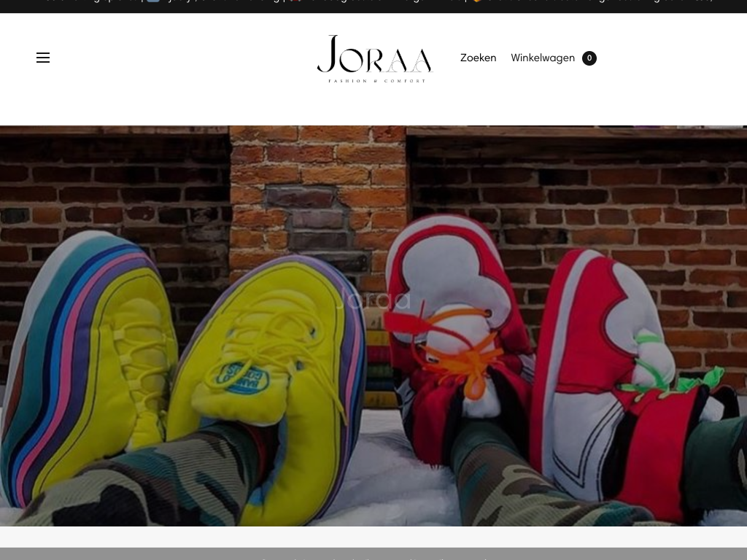The image size is (747, 560).
Task: Open the hamburger navigation menu
Action: (43, 58)
